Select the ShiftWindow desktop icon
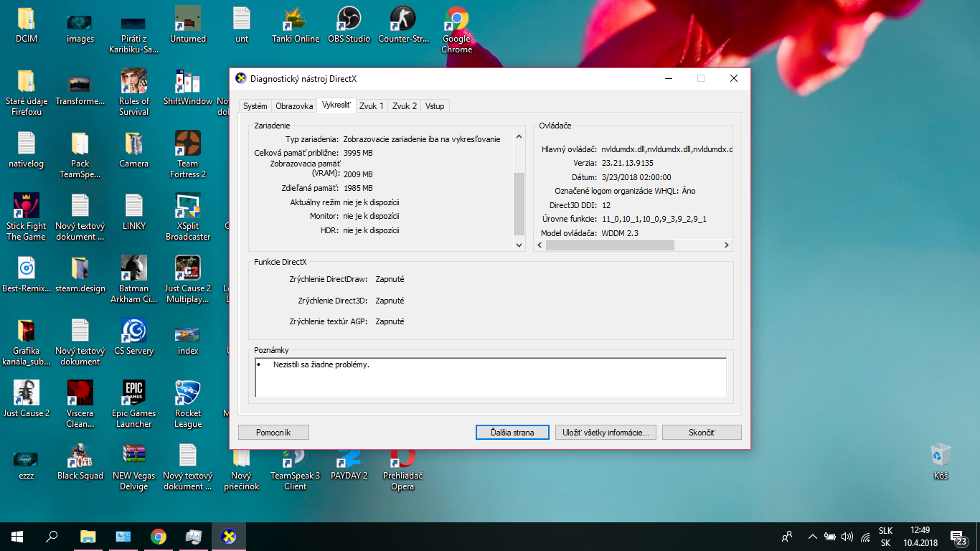 188,87
